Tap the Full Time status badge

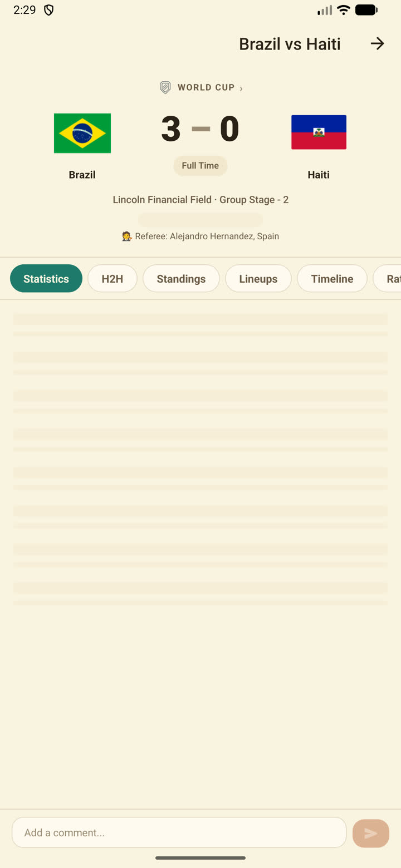tap(200, 166)
